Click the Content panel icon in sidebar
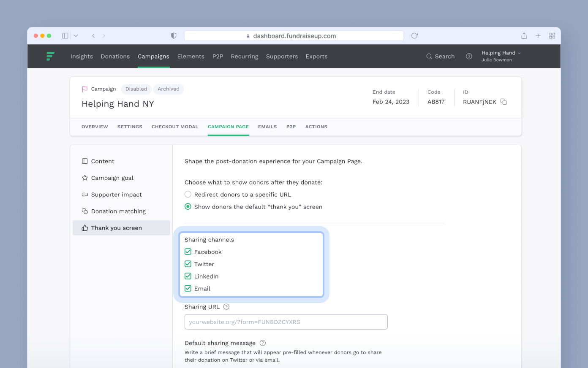 (84, 161)
